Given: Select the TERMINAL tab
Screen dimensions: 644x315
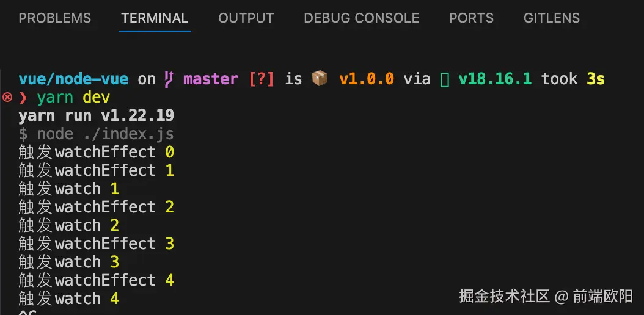Looking at the screenshot, I should click(155, 18).
